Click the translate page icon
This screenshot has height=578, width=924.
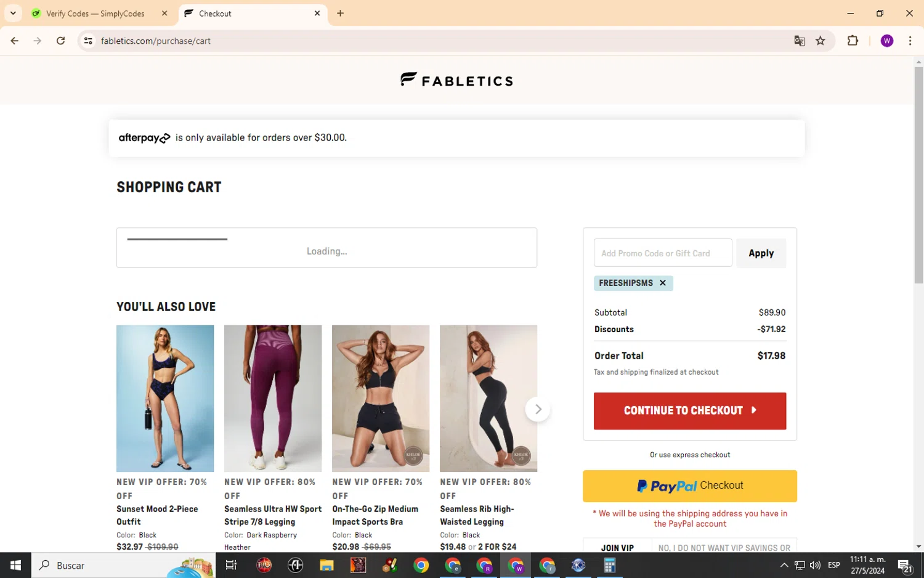[800, 41]
